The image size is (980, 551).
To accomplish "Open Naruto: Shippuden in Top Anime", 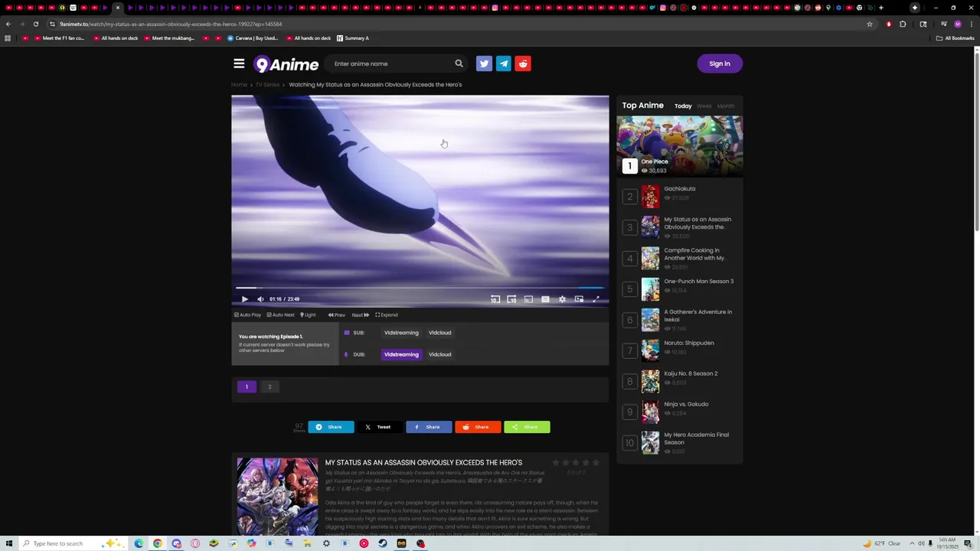I will point(689,343).
